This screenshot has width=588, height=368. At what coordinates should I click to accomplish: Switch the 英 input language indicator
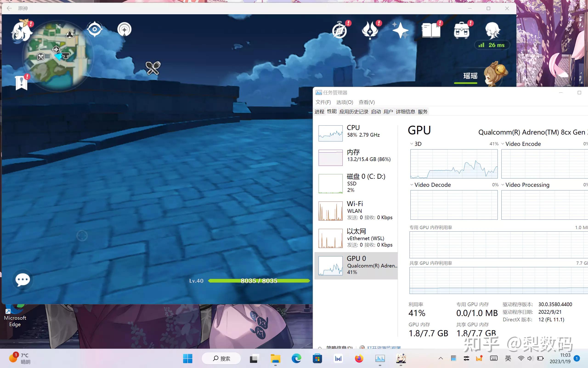tap(508, 358)
